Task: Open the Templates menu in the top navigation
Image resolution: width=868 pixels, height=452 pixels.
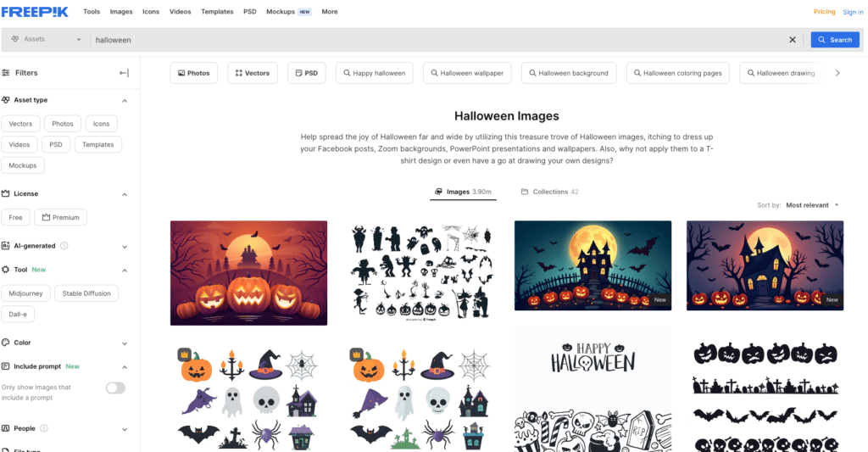Action: coord(217,12)
